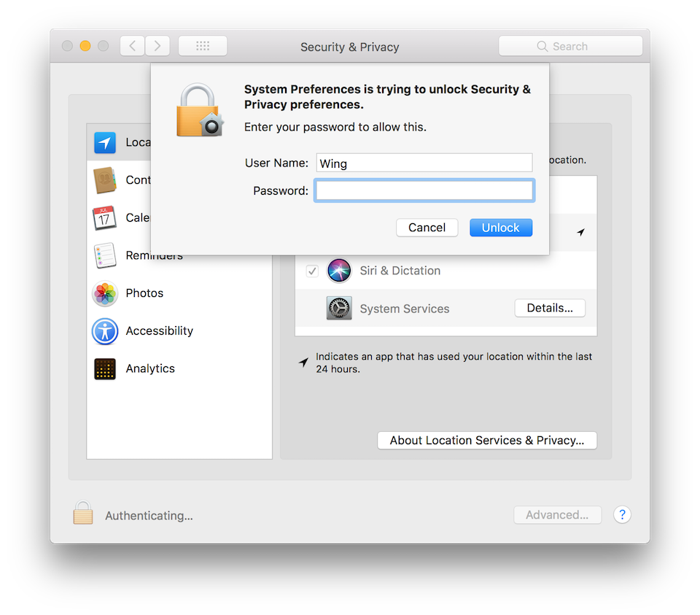This screenshot has height=615, width=700.
Task: Open the Photos privacy category icon
Action: pos(105,293)
